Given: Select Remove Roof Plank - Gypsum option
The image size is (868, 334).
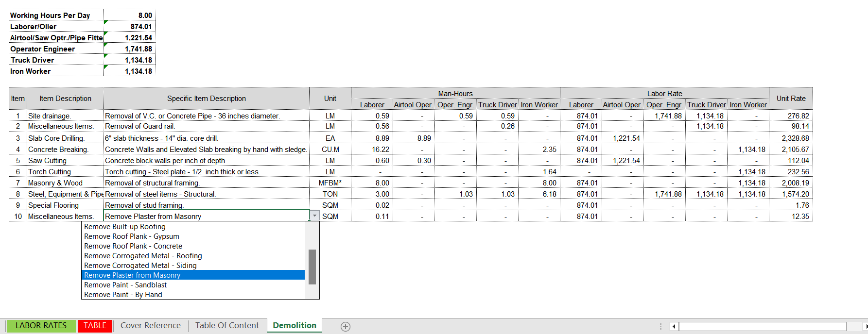Looking at the screenshot, I should [x=131, y=236].
